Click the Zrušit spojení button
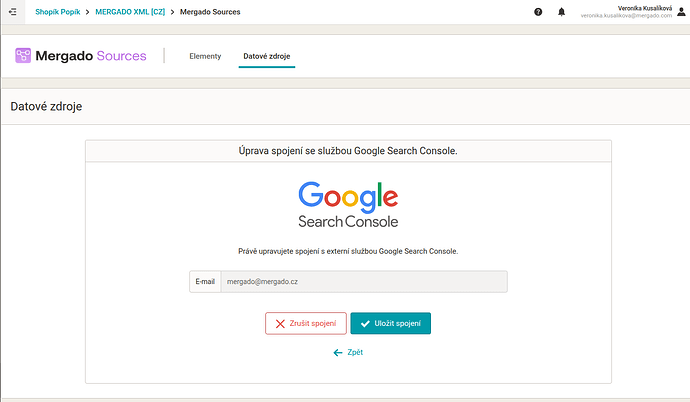 306,323
